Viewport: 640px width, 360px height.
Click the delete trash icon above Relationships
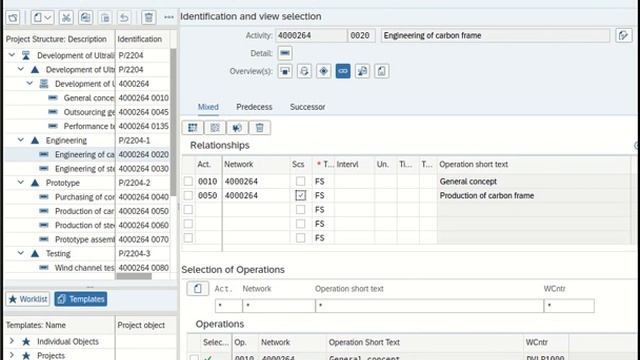[x=259, y=128]
